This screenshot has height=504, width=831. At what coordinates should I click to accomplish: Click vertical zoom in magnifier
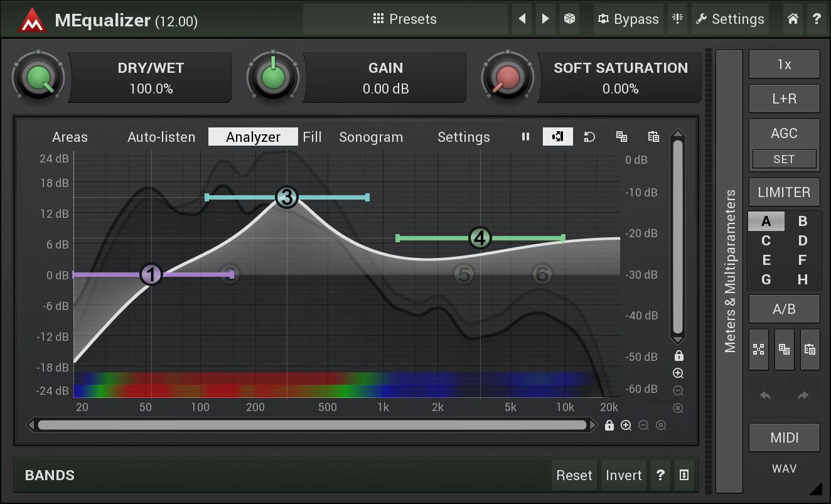tap(678, 373)
